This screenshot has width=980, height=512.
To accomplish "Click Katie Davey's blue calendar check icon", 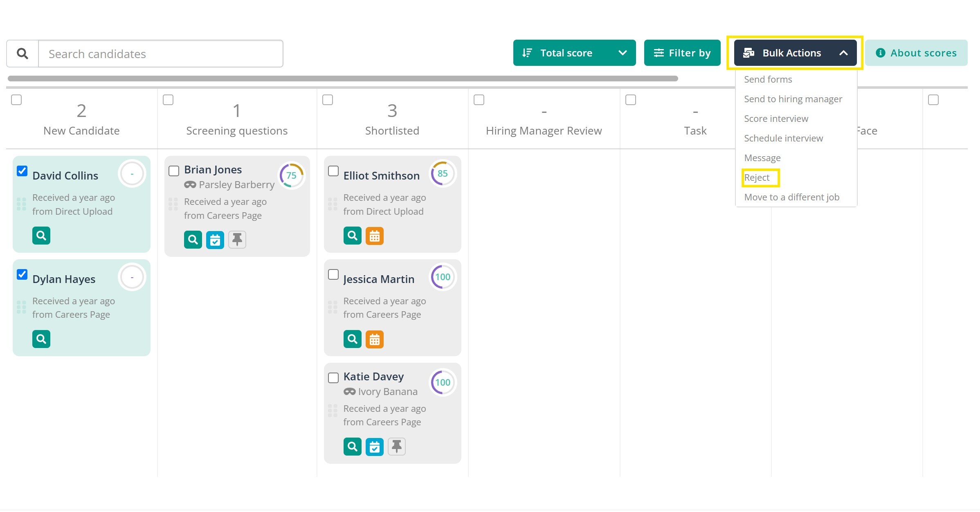I will pos(375,447).
